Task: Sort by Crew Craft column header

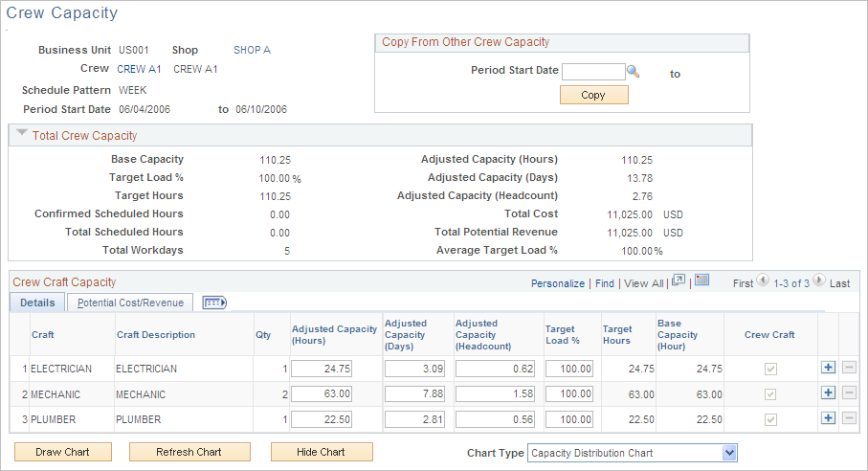Action: [x=769, y=335]
